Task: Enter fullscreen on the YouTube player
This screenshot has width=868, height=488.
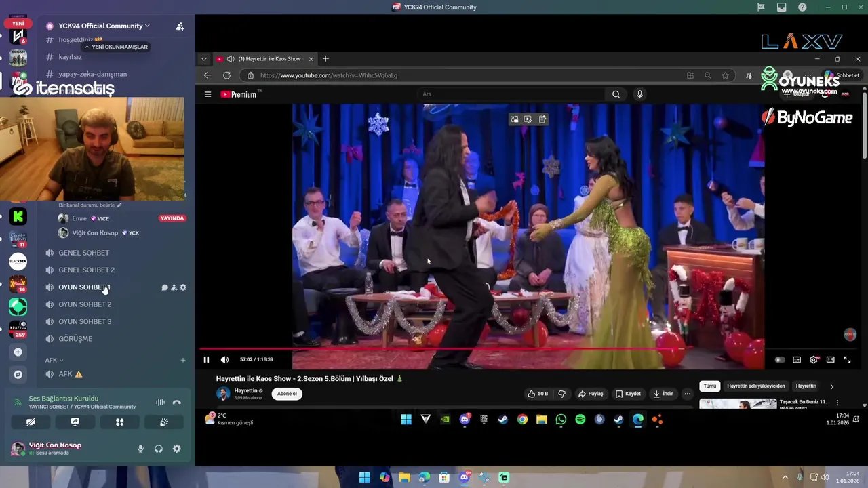Action: (847, 360)
